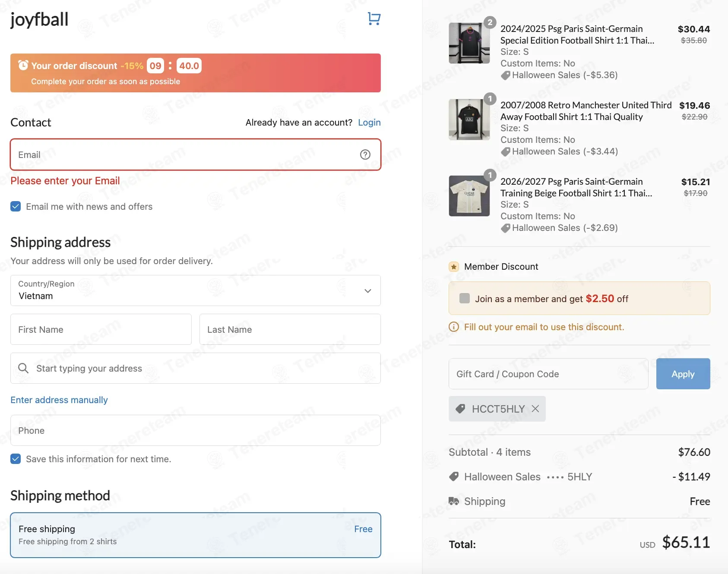This screenshot has height=574, width=728.
Task: Open the Country/Region dropdown
Action: (x=196, y=290)
